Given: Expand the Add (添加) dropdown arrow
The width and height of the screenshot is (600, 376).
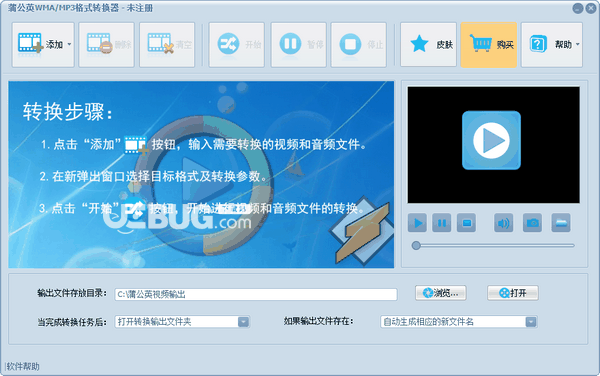Looking at the screenshot, I should click(69, 44).
